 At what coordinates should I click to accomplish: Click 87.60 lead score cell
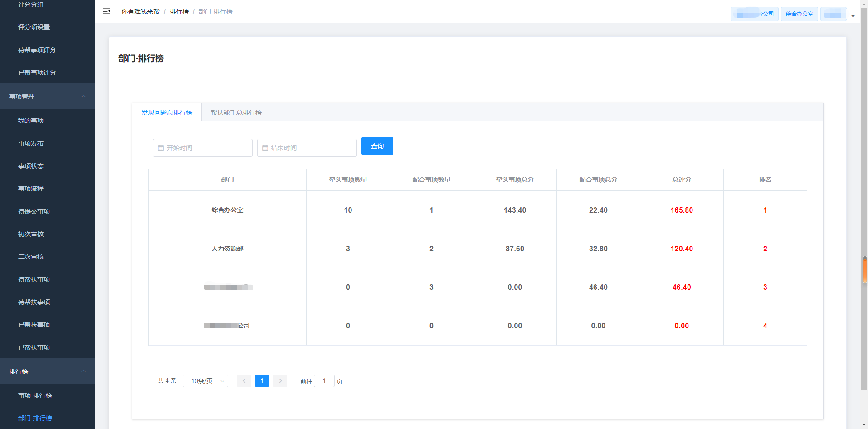pos(515,249)
